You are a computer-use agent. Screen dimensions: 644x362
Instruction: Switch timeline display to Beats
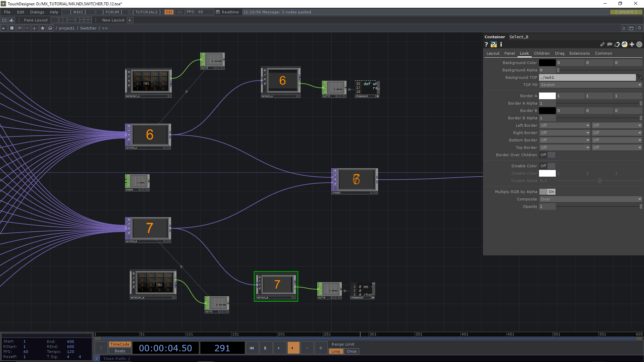point(120,351)
